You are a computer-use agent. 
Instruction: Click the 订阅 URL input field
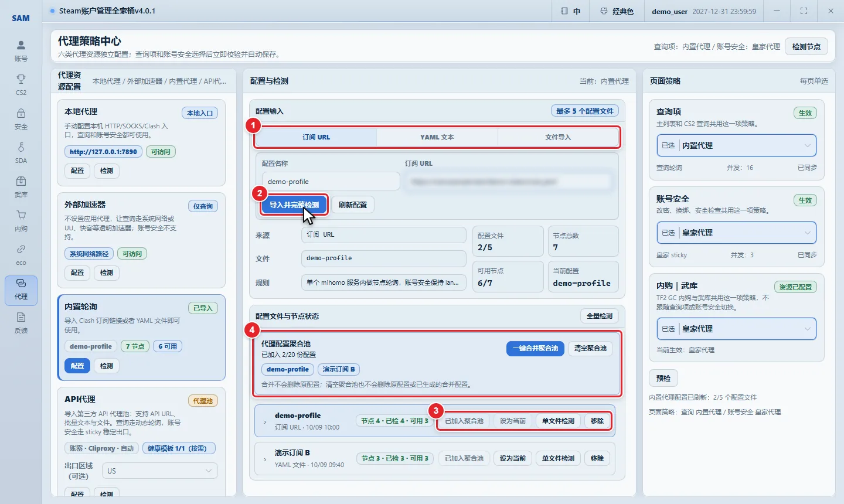(509, 182)
